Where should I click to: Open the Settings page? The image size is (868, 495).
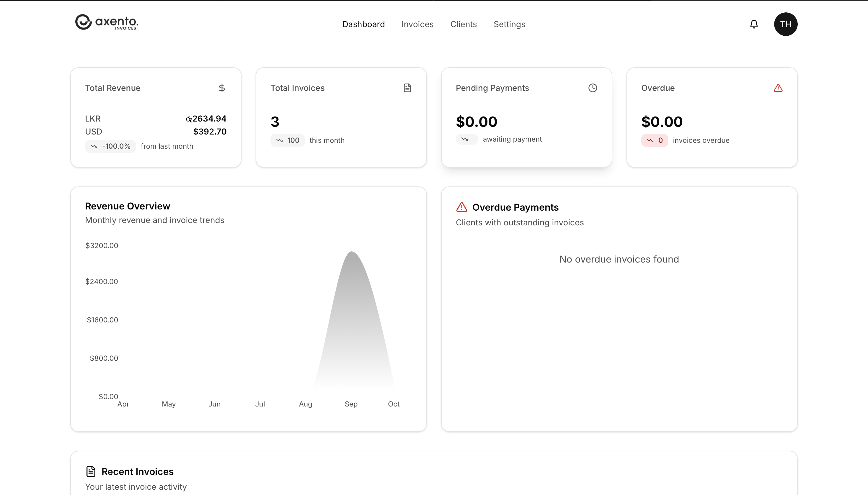[509, 24]
